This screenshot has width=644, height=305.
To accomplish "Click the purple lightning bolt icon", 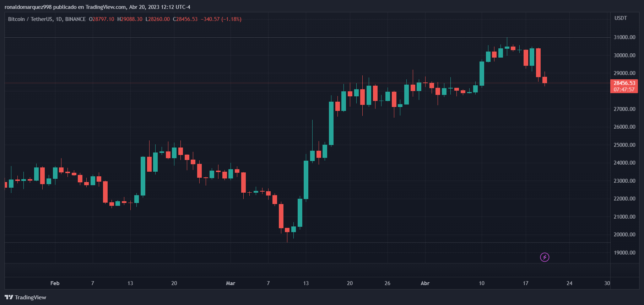I will (x=545, y=257).
